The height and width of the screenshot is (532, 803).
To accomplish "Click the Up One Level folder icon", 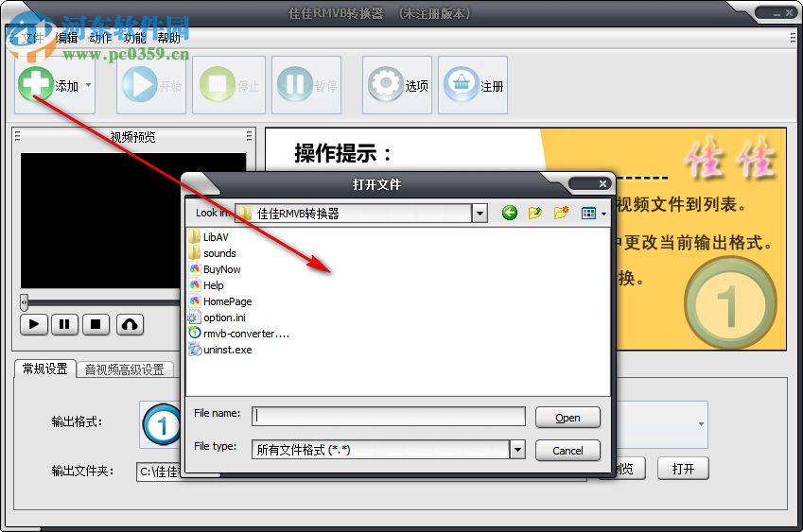I will point(534,213).
